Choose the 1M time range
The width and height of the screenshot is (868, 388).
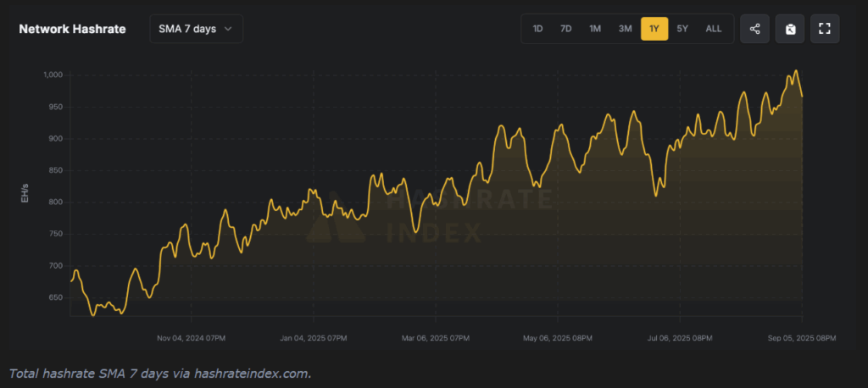[x=595, y=29]
